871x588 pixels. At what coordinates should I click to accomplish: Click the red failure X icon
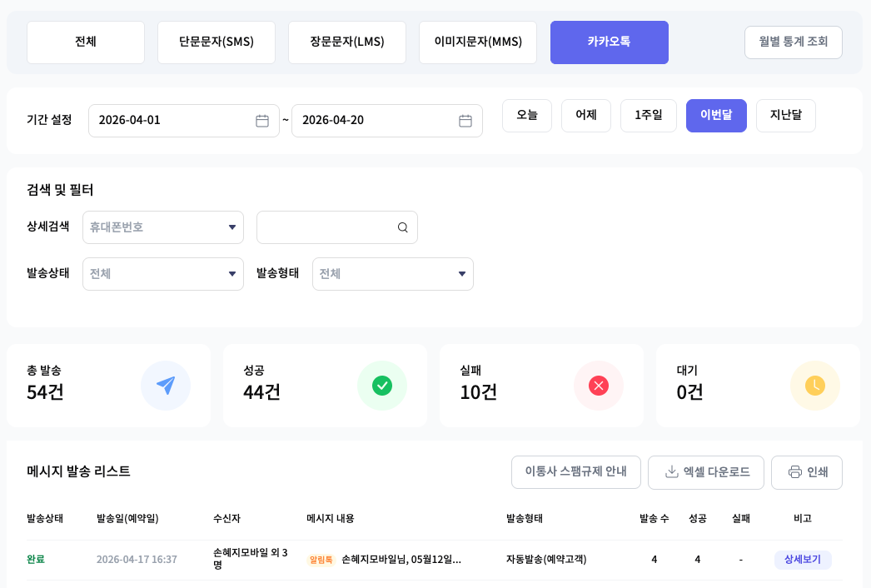(x=599, y=386)
